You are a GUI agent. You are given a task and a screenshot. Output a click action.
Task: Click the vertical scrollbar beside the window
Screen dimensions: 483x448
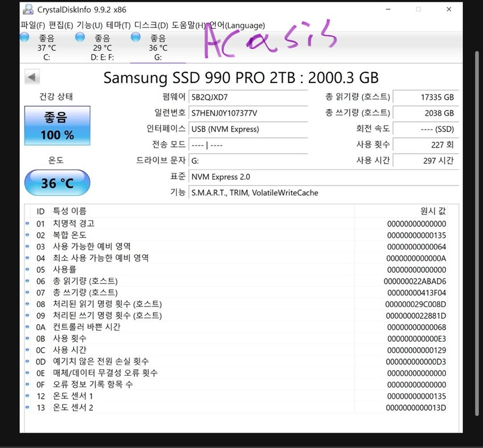(478, 234)
